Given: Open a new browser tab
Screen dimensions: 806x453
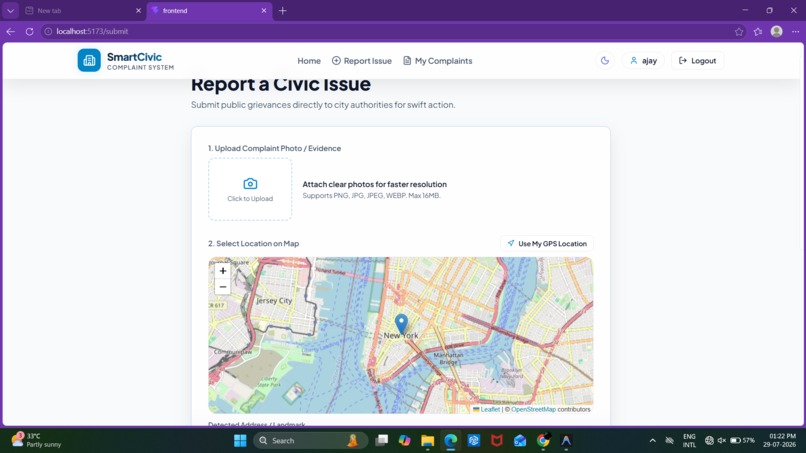Looking at the screenshot, I should [282, 10].
